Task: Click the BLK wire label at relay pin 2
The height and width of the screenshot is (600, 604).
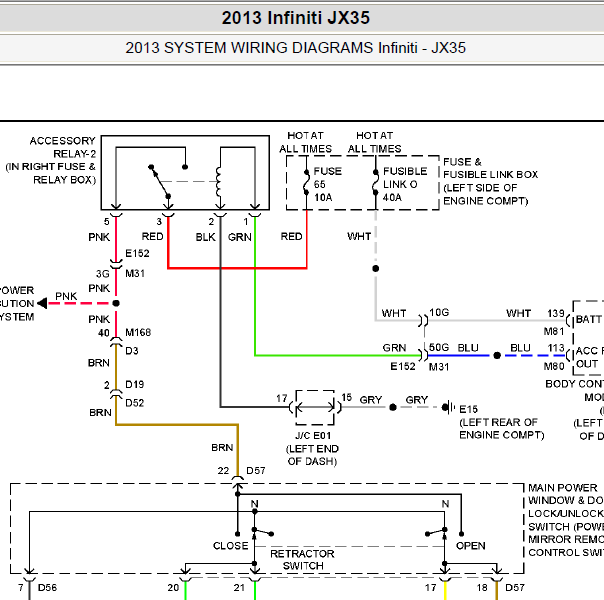Action: pos(205,237)
